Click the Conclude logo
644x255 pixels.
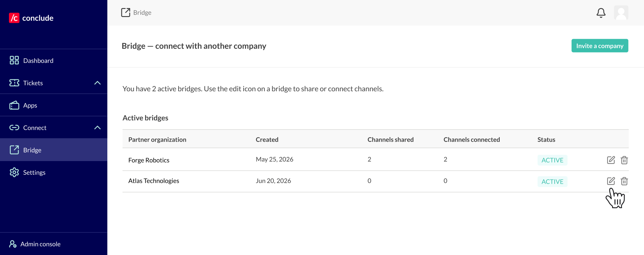[x=31, y=18]
